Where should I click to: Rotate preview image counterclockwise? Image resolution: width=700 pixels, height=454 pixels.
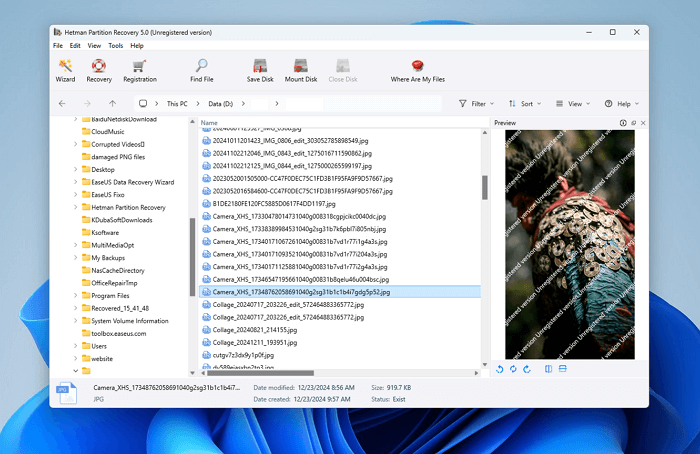pos(500,369)
